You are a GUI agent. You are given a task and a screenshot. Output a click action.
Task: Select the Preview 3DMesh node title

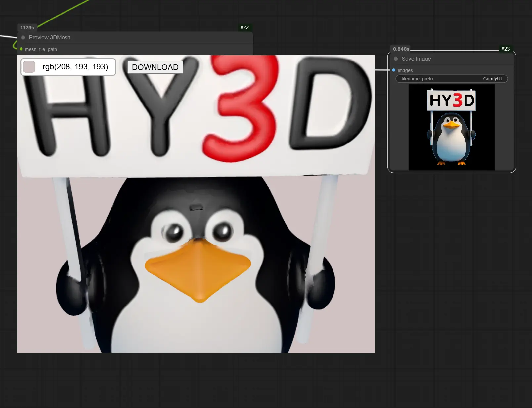[50, 38]
